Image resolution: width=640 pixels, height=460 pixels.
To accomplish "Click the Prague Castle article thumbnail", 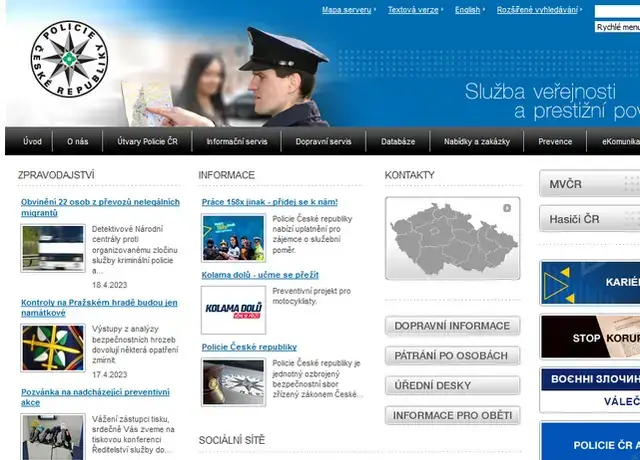I will coord(53,348).
